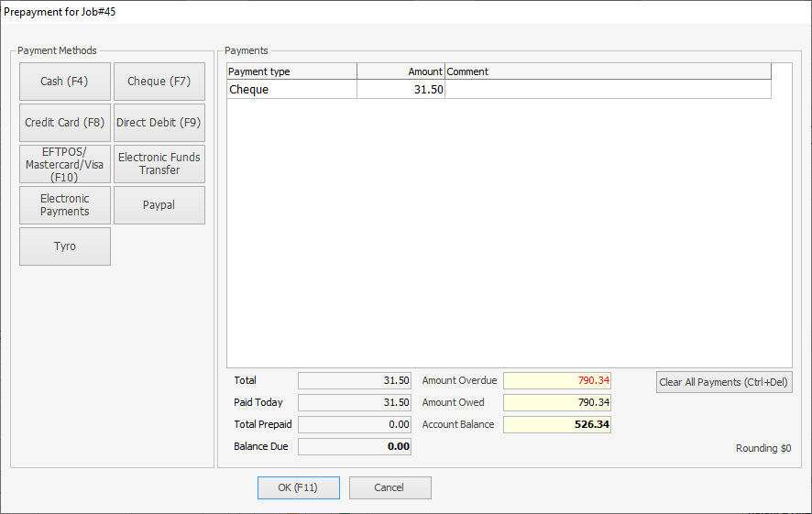Cancel the prepayment dialog
812x514 pixels.
tap(390, 487)
